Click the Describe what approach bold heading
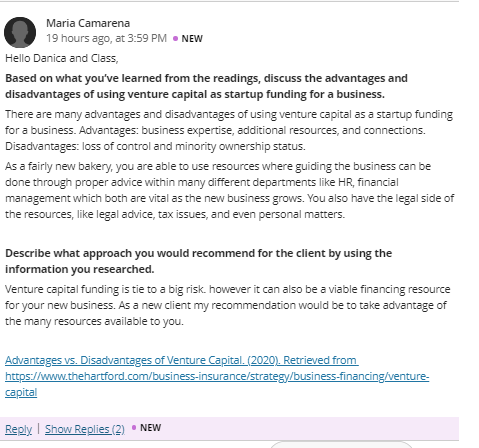479x448 pixels. click(x=198, y=261)
